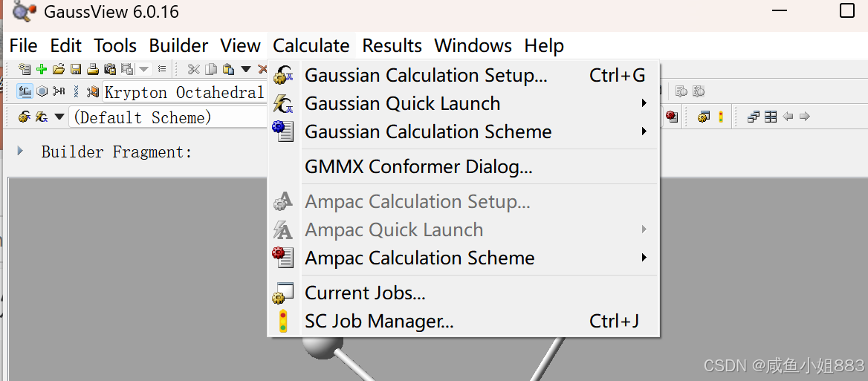Select the R-Group Fragment tool
868x381 pixels.
pos(59,91)
